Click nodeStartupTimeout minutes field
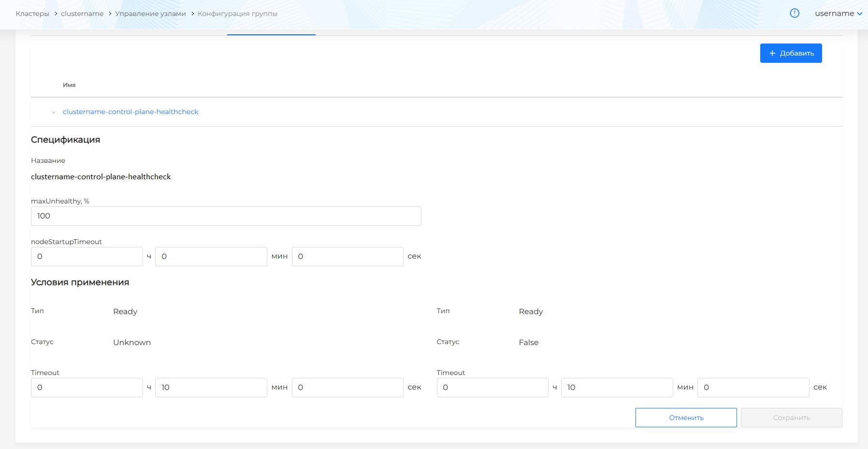The width and height of the screenshot is (868, 449). coord(211,257)
